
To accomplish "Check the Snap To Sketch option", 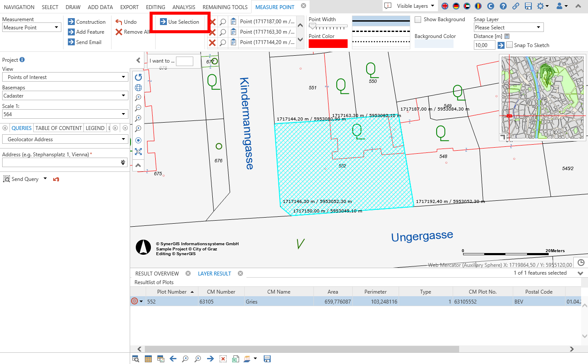I will (x=510, y=45).
